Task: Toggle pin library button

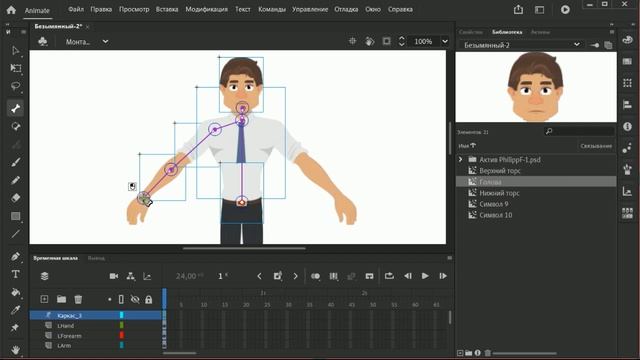Action: [x=595, y=45]
